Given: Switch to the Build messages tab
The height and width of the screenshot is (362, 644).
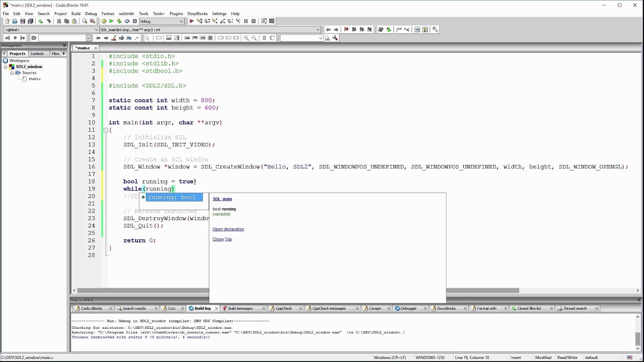Looking at the screenshot, I should (x=240, y=308).
